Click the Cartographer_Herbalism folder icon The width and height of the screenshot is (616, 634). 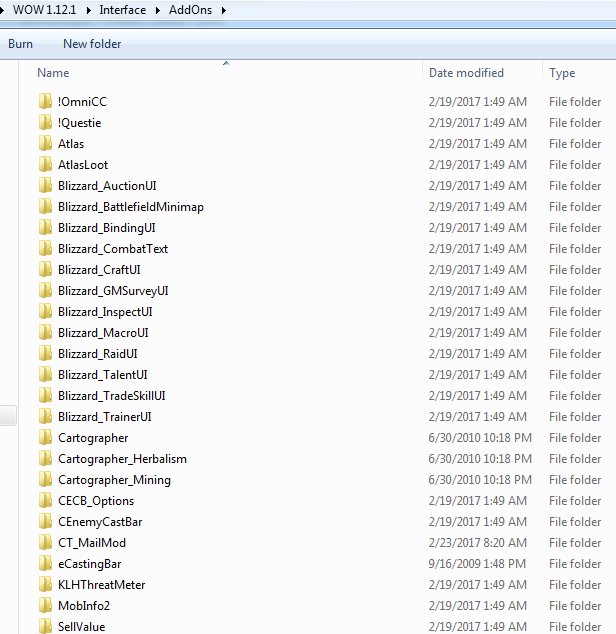pos(45,459)
